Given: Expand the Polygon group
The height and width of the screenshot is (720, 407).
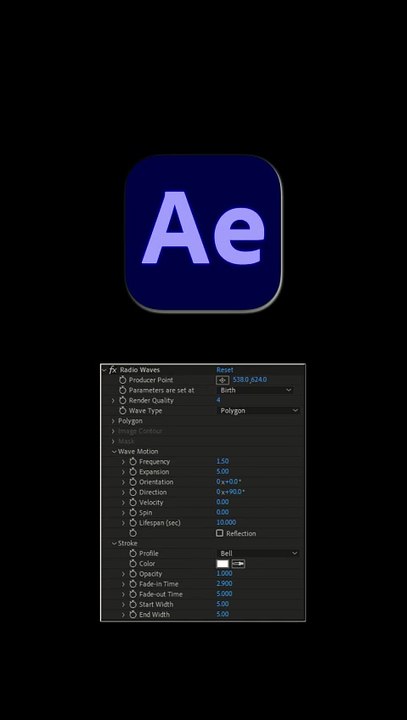Looking at the screenshot, I should click(113, 421).
